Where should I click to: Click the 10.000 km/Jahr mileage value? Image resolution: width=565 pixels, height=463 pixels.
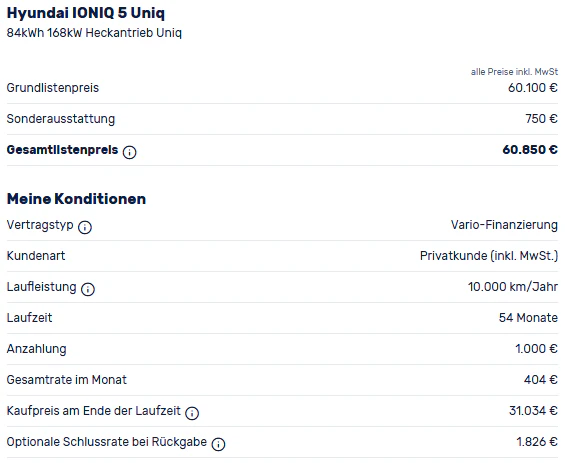513,287
